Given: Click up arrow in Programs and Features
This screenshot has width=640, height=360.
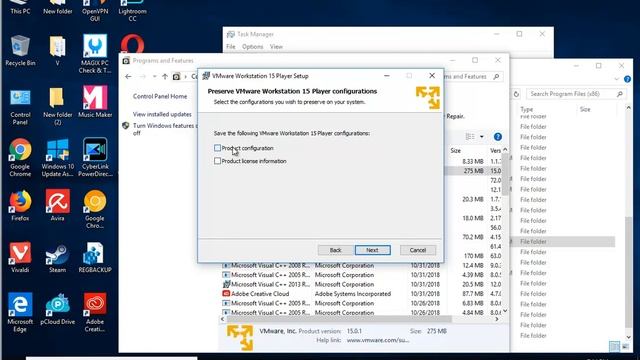Looking at the screenshot, I should 165,76.
